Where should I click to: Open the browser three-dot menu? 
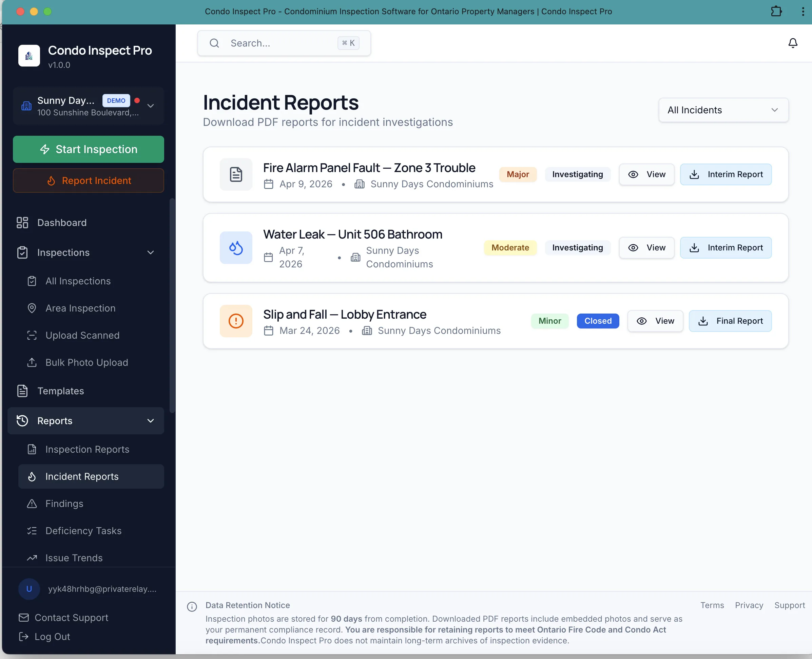803,12
